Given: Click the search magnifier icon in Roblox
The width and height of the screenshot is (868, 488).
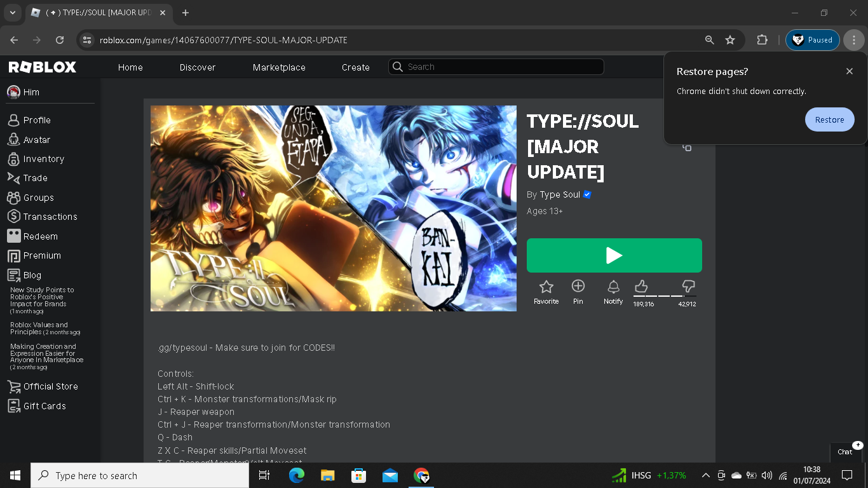Looking at the screenshot, I should pos(398,67).
